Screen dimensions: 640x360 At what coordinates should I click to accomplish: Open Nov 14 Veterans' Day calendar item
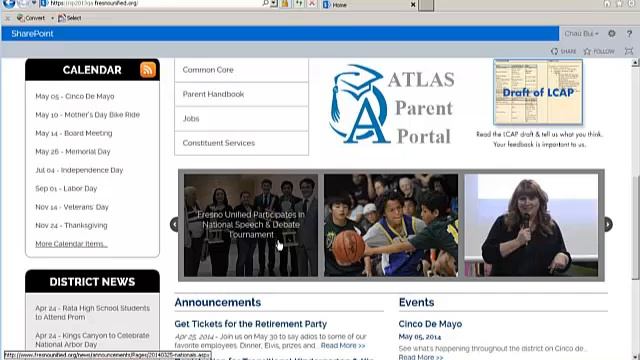tap(72, 207)
